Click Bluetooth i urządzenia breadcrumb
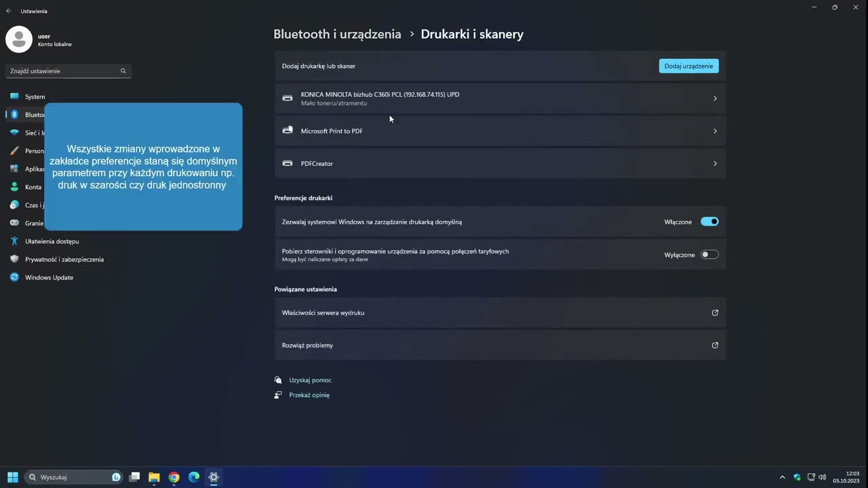 pos(337,34)
